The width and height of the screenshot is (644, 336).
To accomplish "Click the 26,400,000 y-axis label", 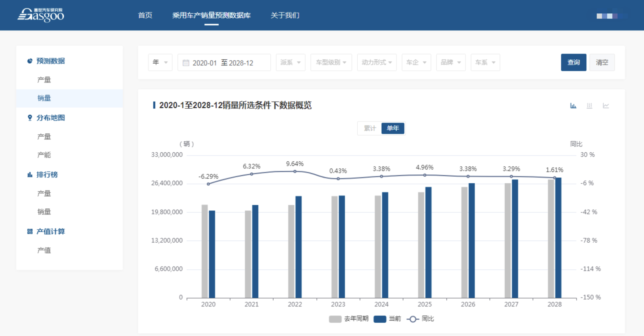I will (x=167, y=183).
